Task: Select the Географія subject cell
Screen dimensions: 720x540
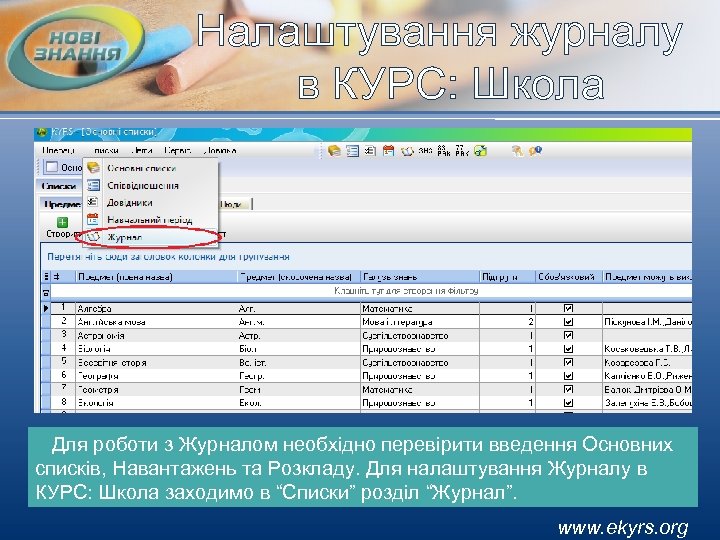Action: tap(156, 376)
